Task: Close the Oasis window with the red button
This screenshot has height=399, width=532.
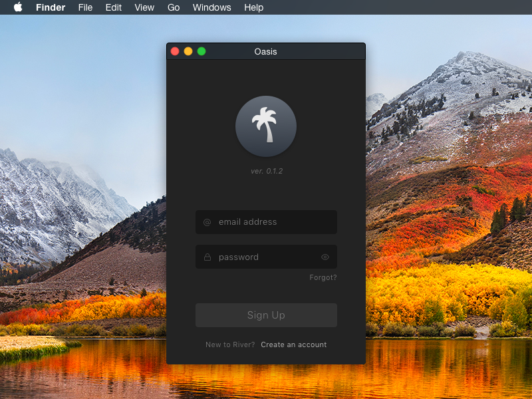Action: pos(175,51)
